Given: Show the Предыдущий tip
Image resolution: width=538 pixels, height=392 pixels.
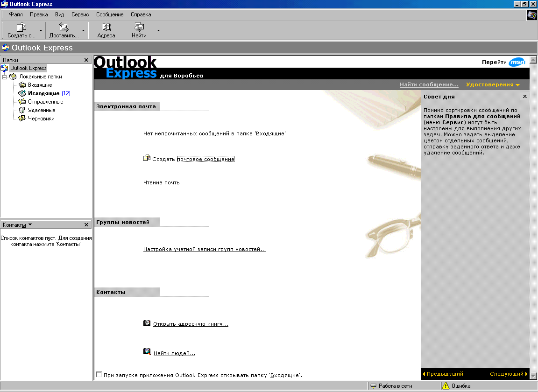Looking at the screenshot, I should tap(443, 374).
